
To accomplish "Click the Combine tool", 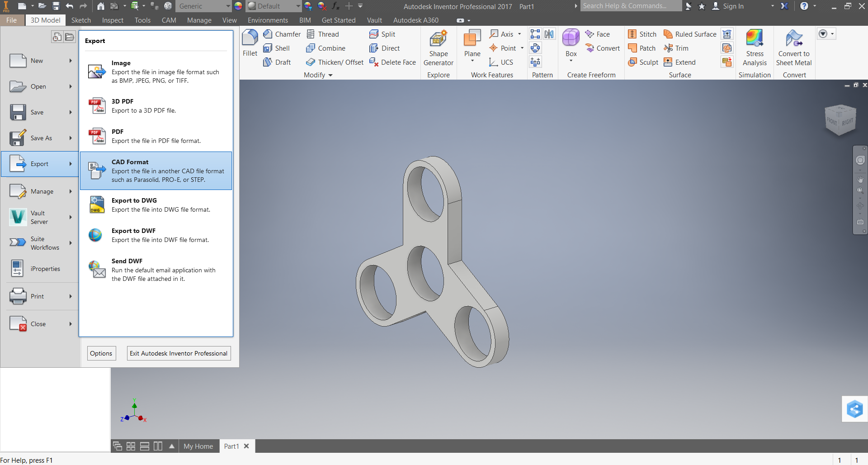I will (x=325, y=48).
